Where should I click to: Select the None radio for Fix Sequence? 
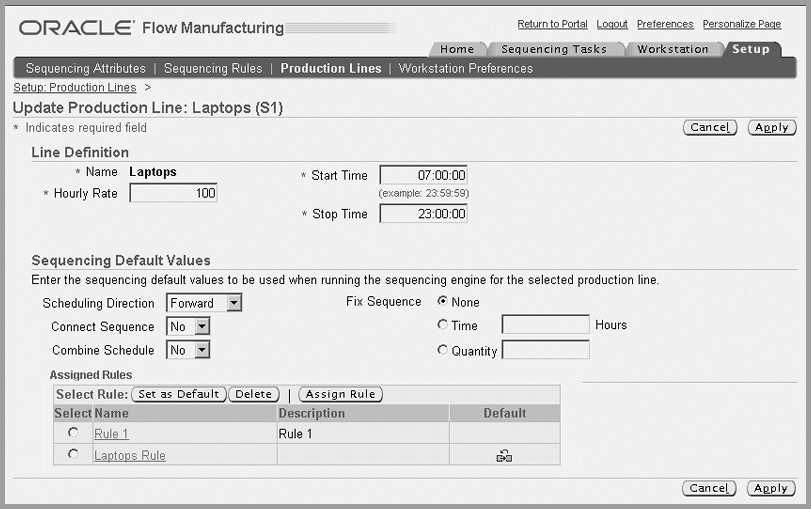(x=443, y=301)
